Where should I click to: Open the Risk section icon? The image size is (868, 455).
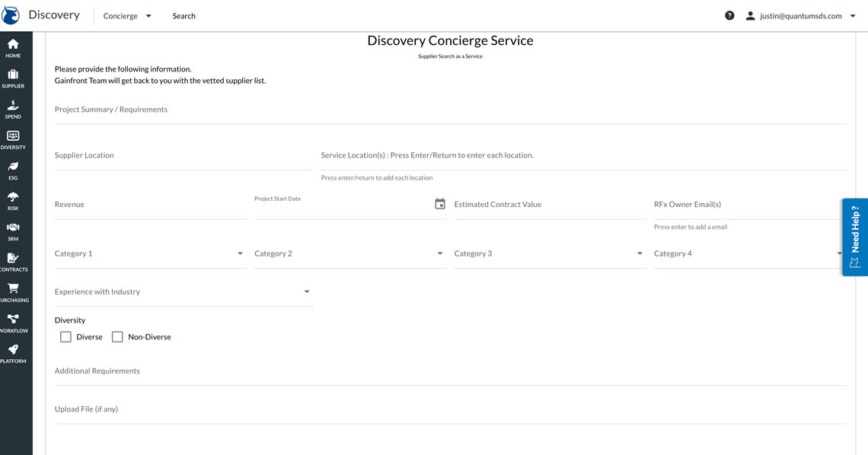point(13,198)
